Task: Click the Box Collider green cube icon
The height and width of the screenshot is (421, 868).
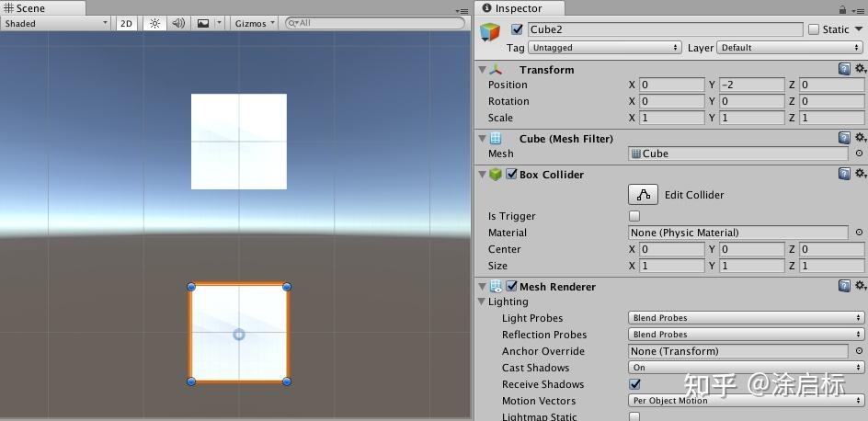Action: tap(496, 175)
